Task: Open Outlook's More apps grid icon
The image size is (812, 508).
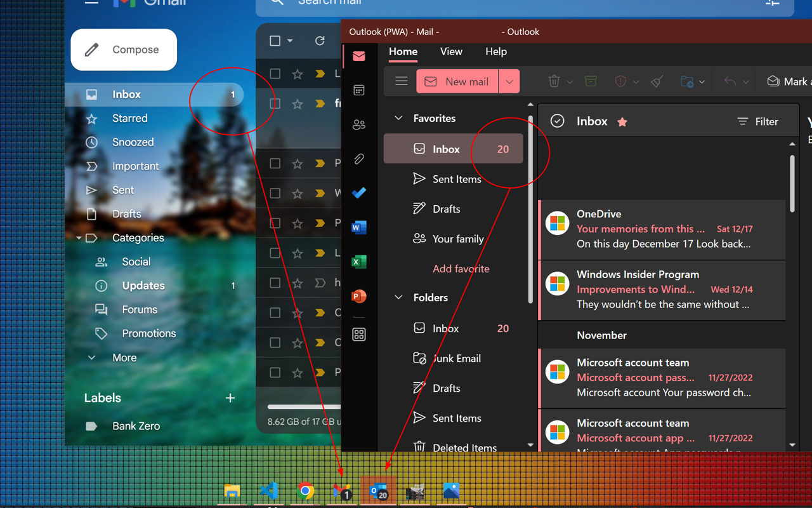Action: [359, 334]
